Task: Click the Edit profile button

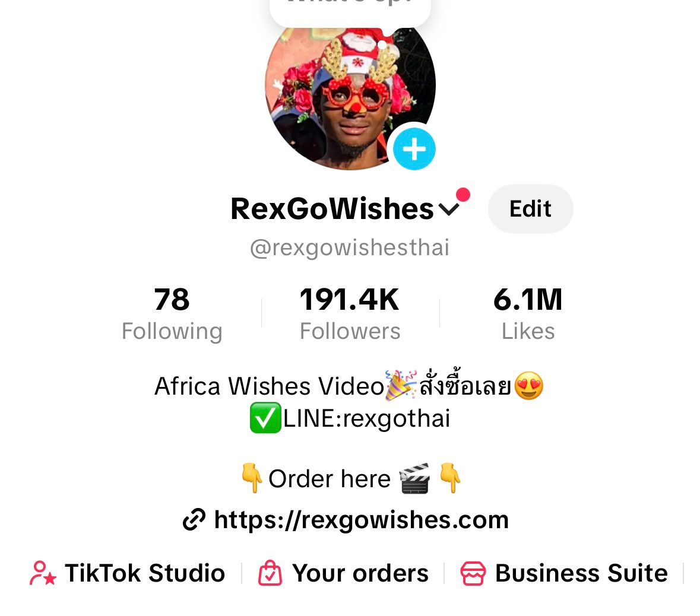Action: [530, 209]
